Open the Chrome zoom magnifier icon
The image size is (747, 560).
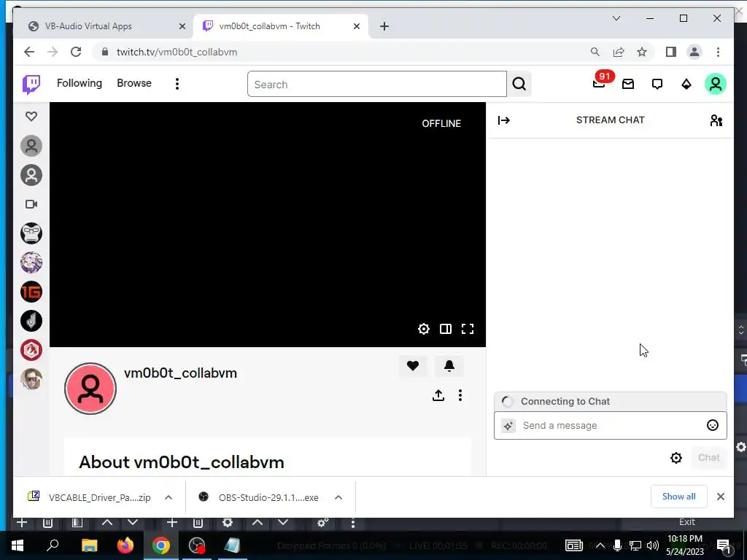pyautogui.click(x=595, y=52)
